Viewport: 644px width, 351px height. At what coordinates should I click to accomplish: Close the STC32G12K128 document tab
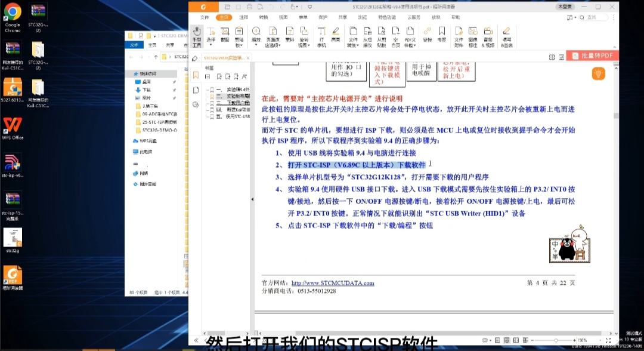(248, 58)
